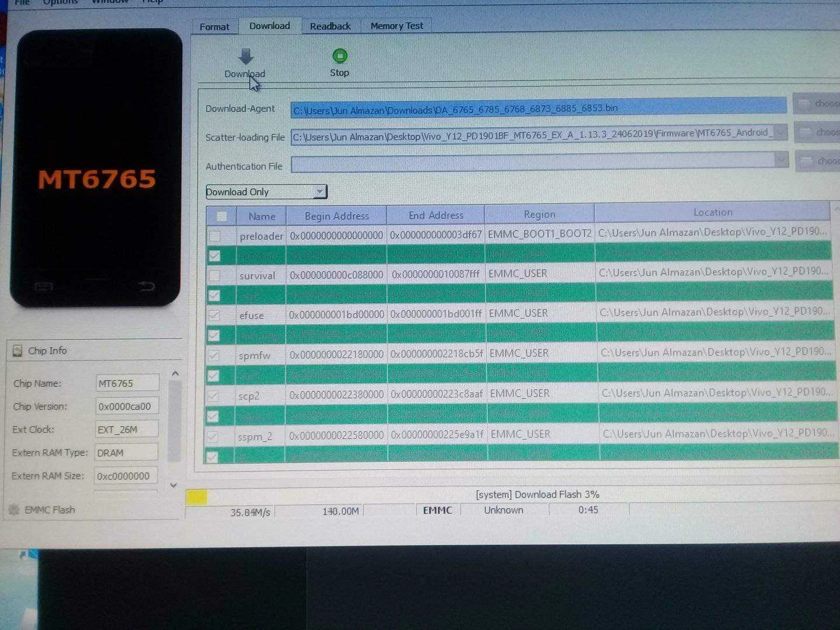Toggle the select-all checkbox in table header
The image size is (840, 630).
point(222,216)
